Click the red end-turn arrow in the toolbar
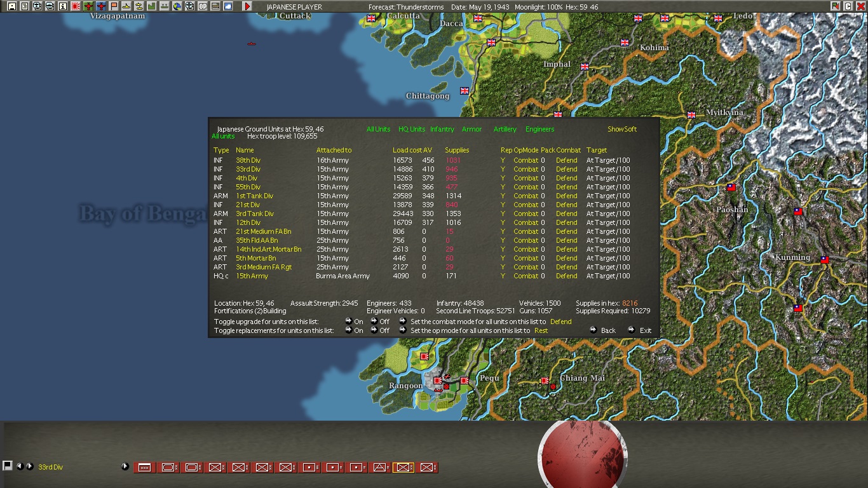The image size is (868, 488). pyautogui.click(x=247, y=6)
